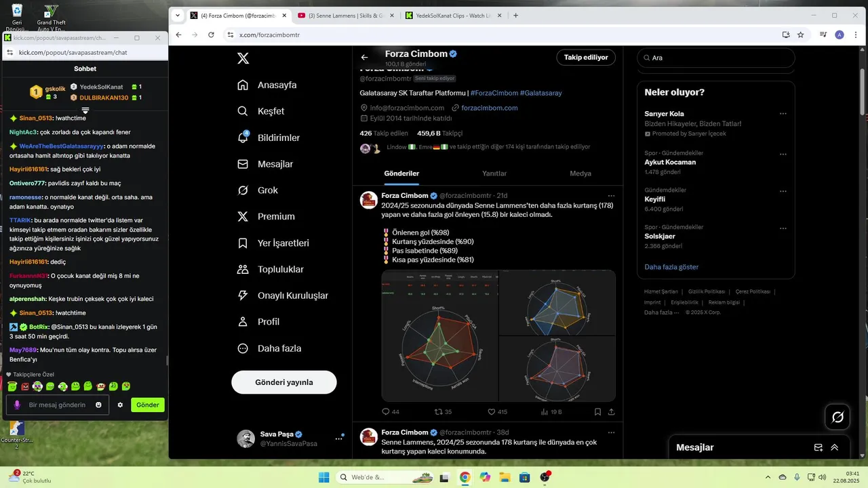The width and height of the screenshot is (868, 488).
Task: Click the green Gönder button
Action: (x=148, y=405)
